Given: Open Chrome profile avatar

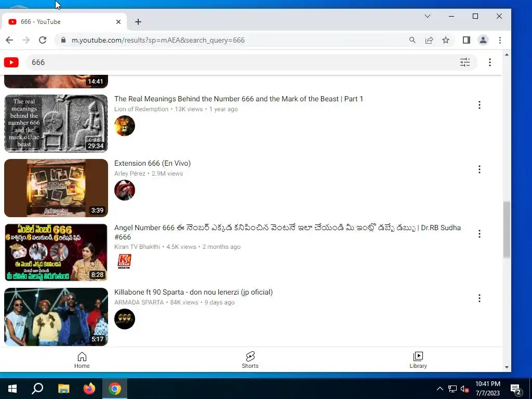Looking at the screenshot, I should click(483, 40).
